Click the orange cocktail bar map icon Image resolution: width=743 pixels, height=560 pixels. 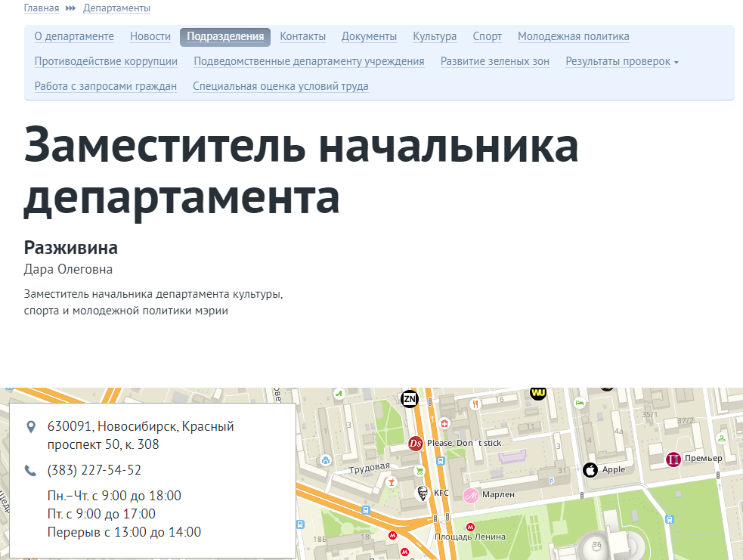coord(391,482)
